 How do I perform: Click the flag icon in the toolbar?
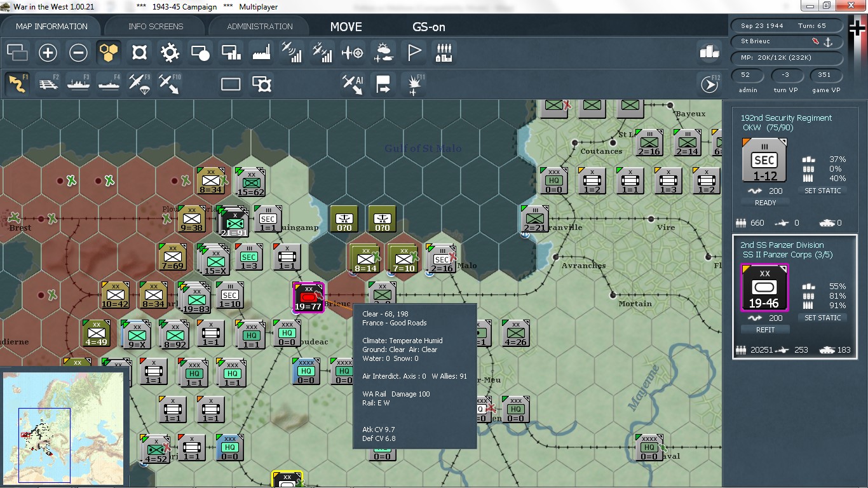(x=414, y=52)
